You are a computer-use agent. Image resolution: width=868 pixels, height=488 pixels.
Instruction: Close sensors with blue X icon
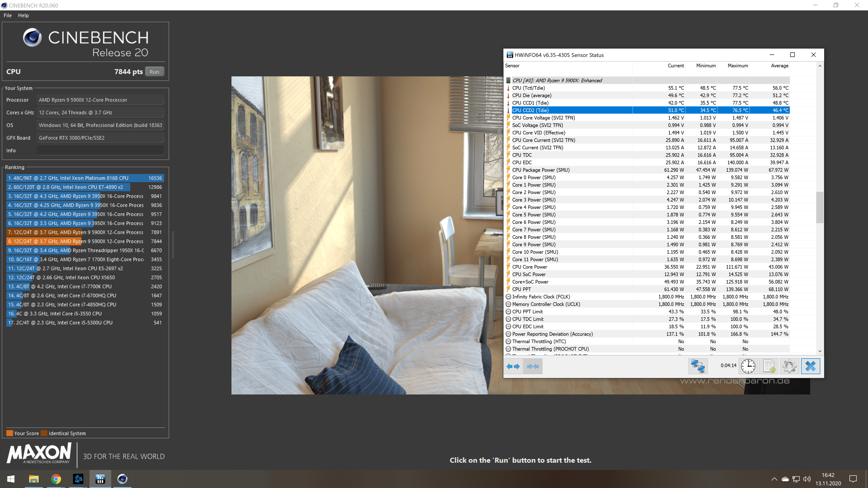[810, 366]
